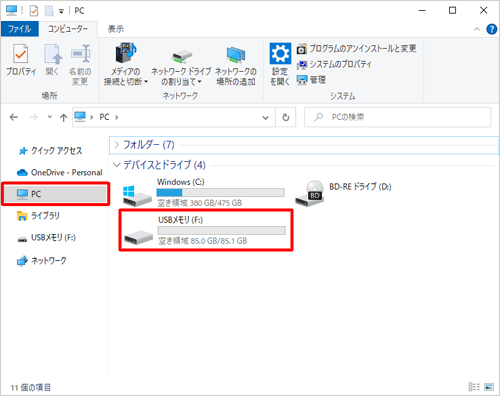Go up one folder level

coord(63,117)
